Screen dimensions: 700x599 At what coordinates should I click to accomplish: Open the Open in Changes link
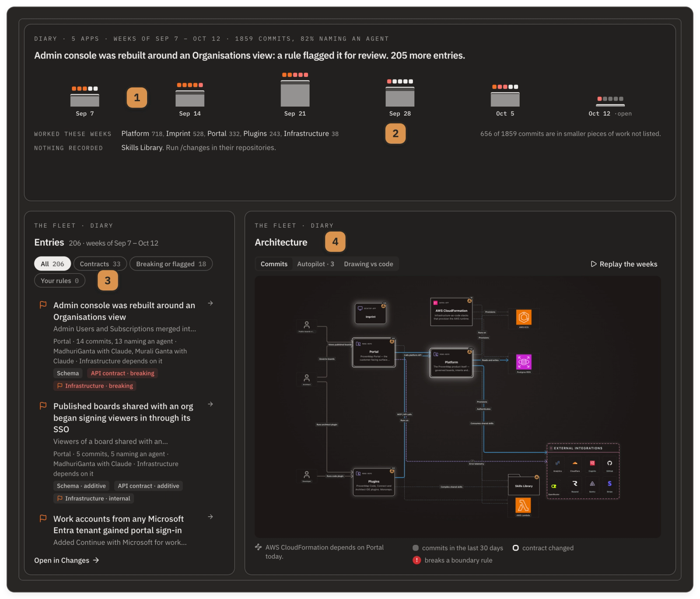[67, 561]
